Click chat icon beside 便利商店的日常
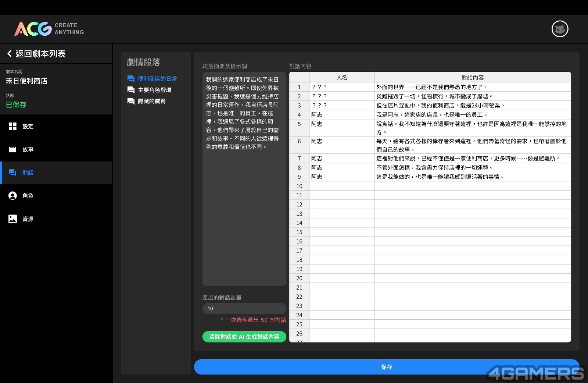Viewport: 588px width, 383px height. pyautogui.click(x=131, y=79)
